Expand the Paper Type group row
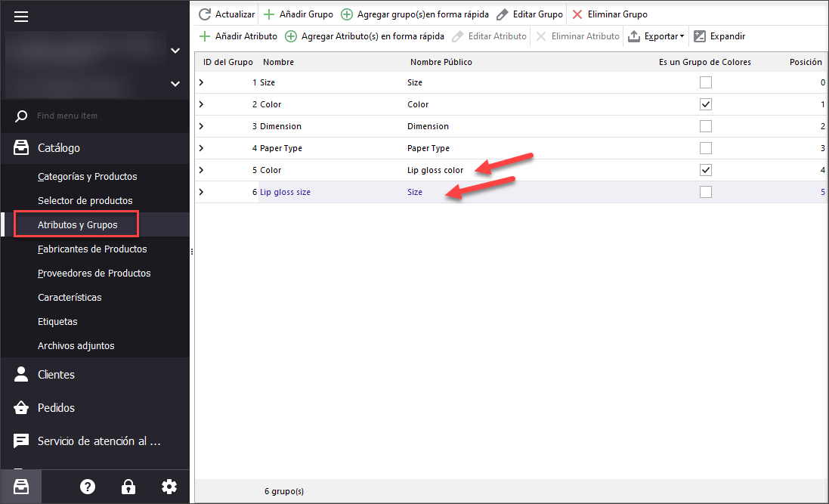 point(201,148)
